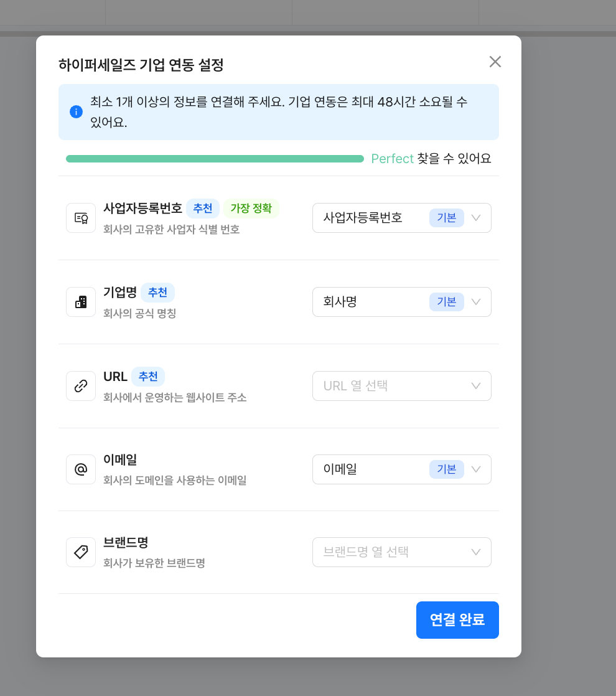Viewport: 616px width, 696px height.
Task: Click the URL chain link icon
Action: pyautogui.click(x=81, y=386)
